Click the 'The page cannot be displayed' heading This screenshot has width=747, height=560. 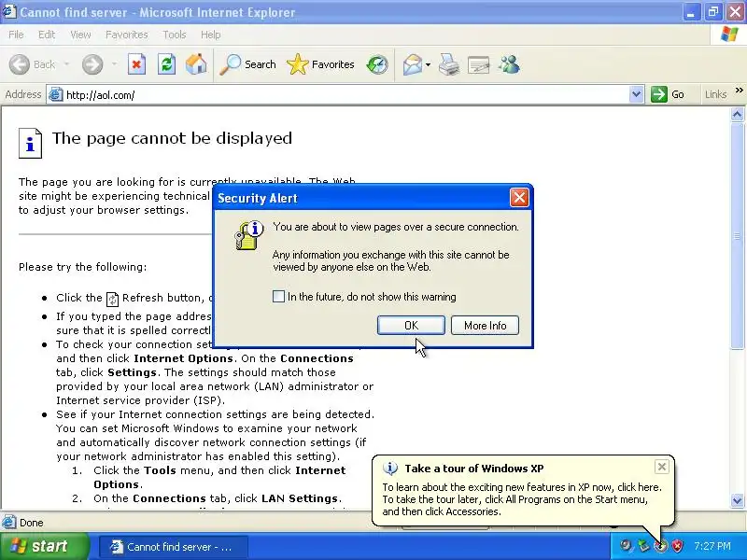pos(172,138)
